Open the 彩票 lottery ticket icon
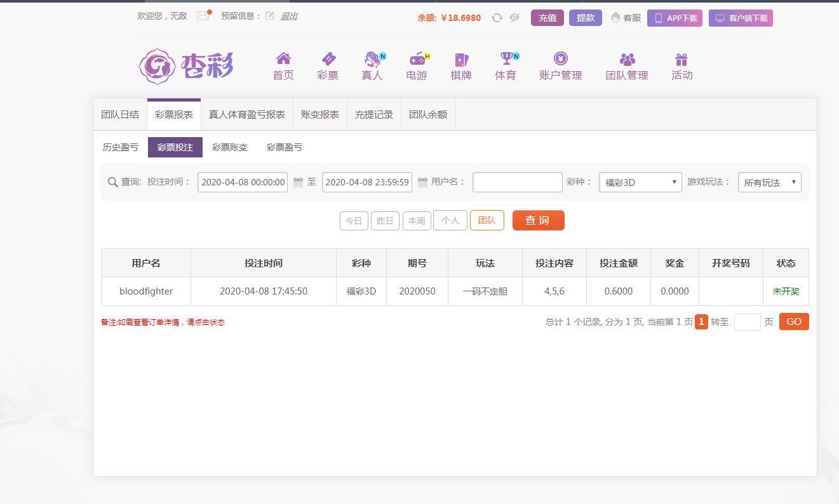The image size is (839, 504). click(328, 59)
